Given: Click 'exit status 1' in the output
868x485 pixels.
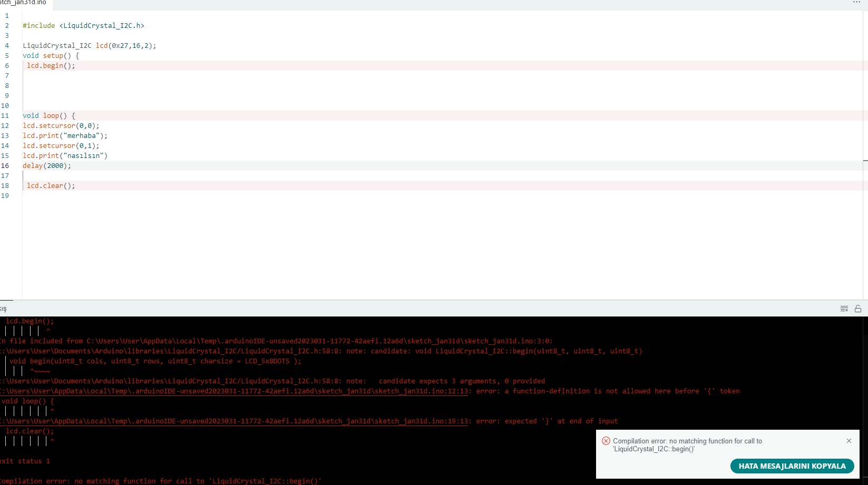Looking at the screenshot, I should click(x=25, y=461).
